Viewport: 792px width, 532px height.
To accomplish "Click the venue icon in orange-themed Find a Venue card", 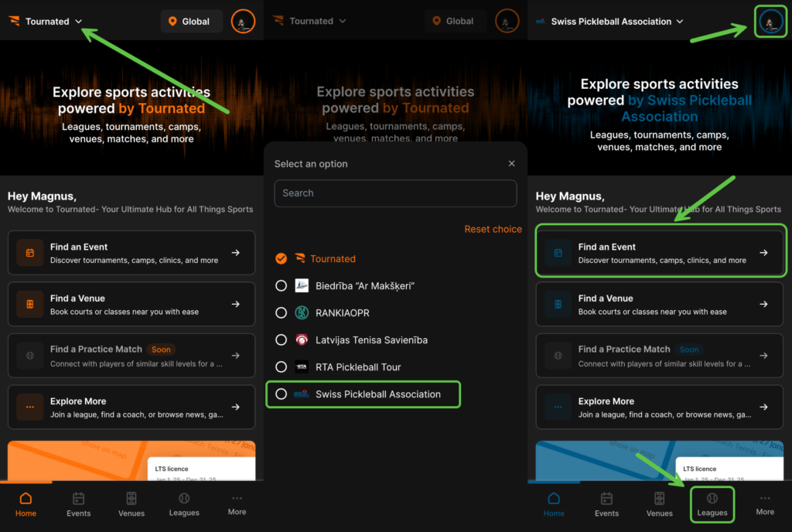I will (x=30, y=305).
